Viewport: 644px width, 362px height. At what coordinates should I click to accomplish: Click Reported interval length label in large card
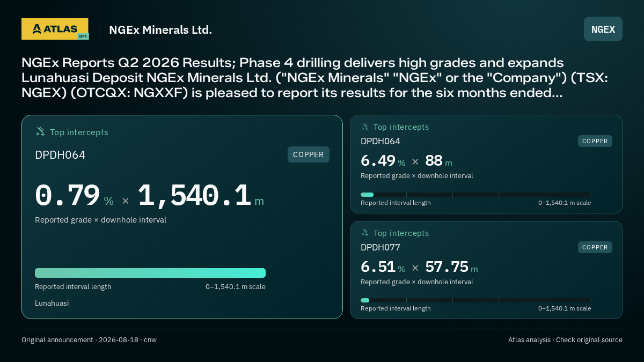point(73,287)
